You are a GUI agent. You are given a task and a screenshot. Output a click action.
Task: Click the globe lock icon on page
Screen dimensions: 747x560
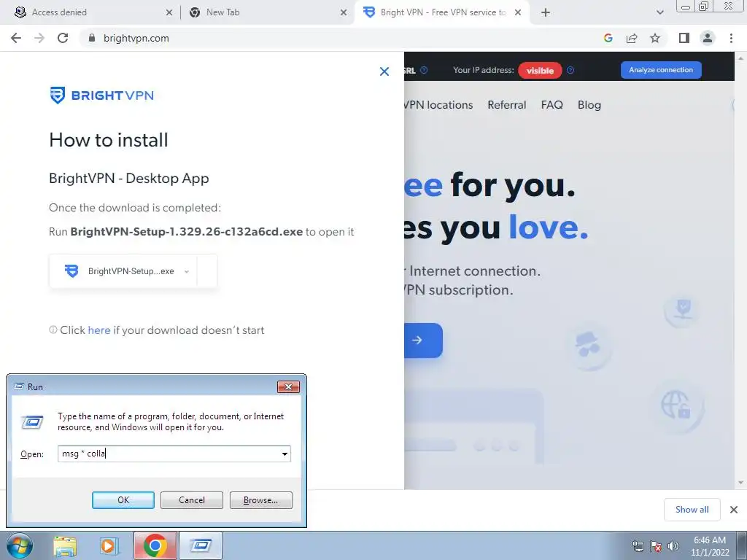point(676,406)
